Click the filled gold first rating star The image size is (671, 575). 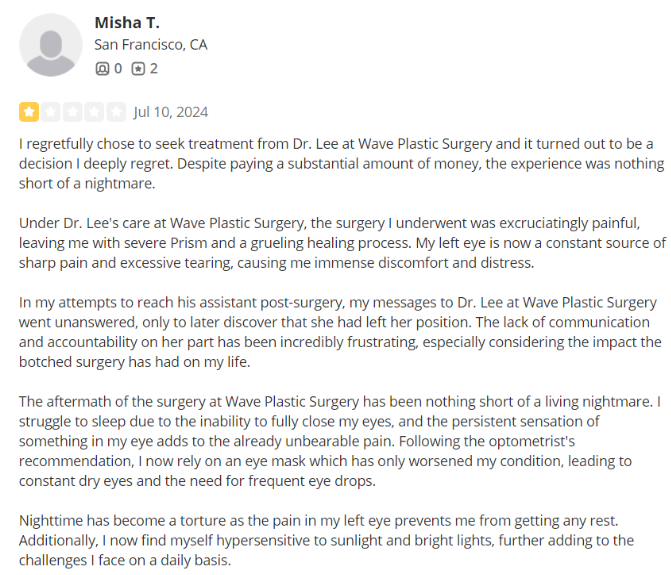pyautogui.click(x=29, y=112)
